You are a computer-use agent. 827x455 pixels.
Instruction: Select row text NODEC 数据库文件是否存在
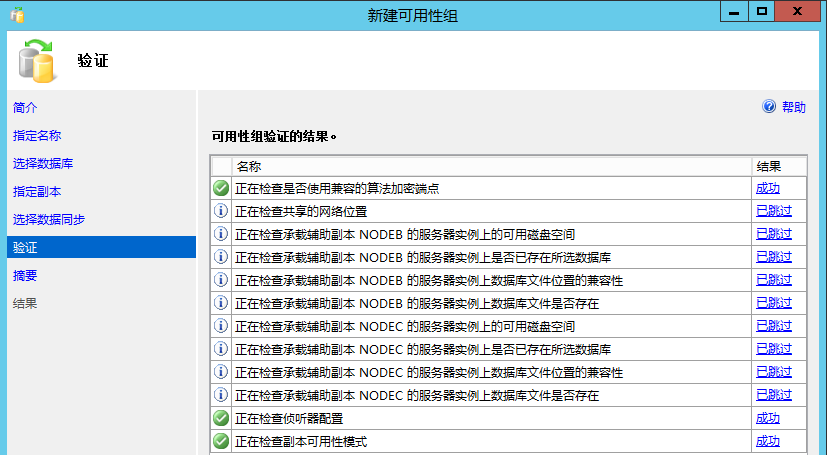[417, 396]
